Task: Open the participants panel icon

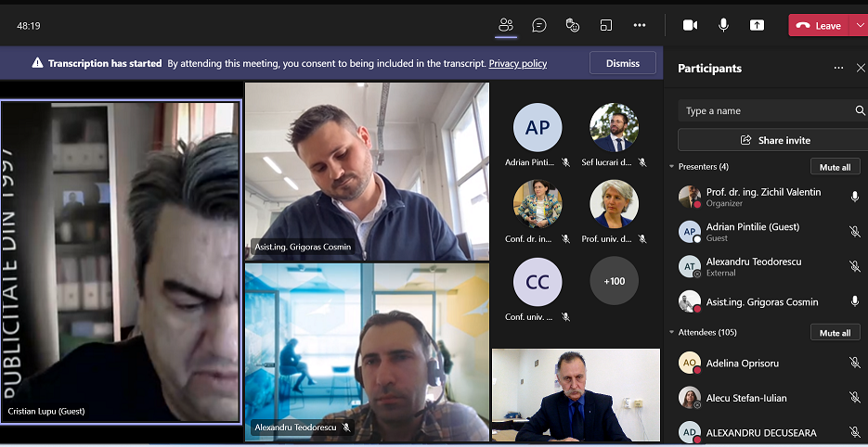Action: click(x=506, y=25)
